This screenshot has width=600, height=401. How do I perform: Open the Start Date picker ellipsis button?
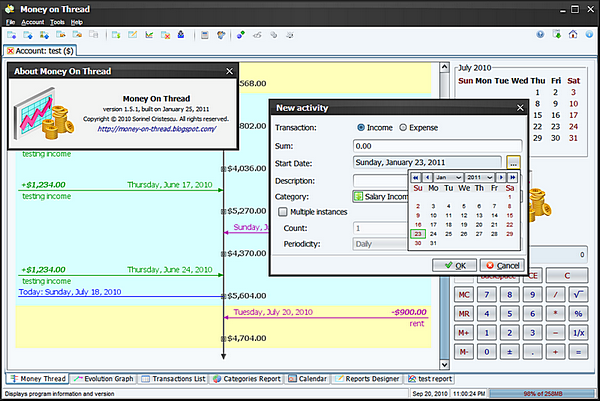(x=513, y=163)
